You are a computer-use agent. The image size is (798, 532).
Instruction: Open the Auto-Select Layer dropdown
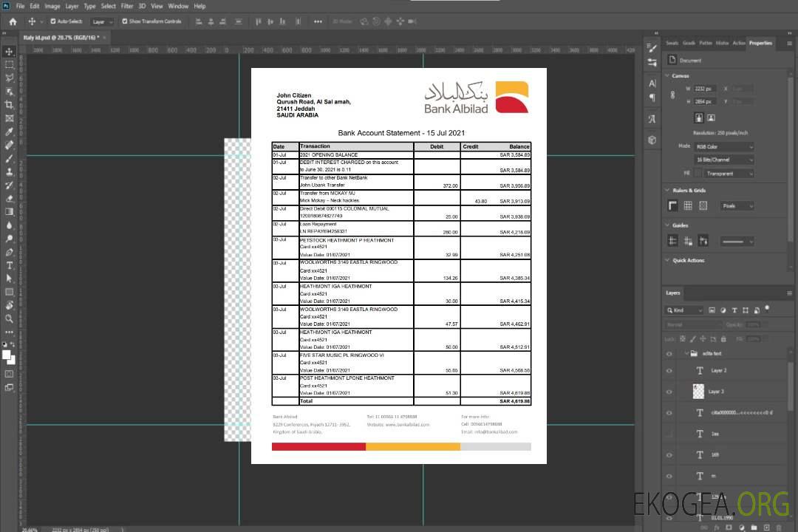[102, 21]
